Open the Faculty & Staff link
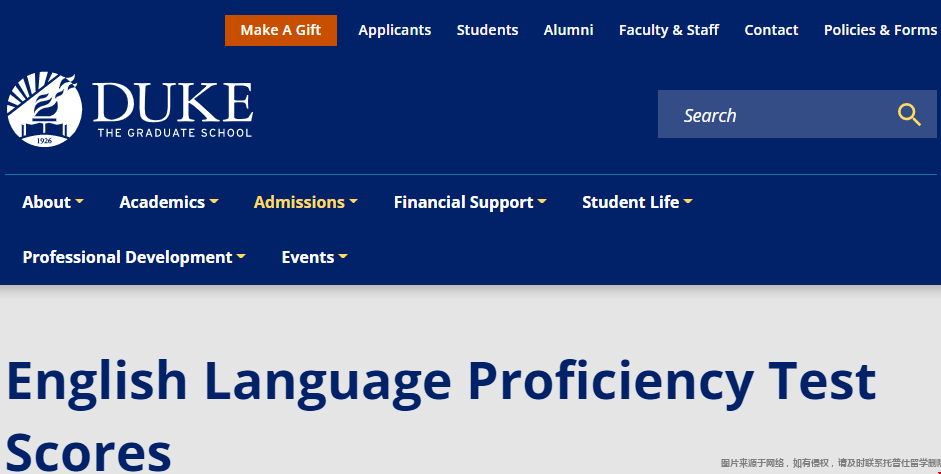Image resolution: width=941 pixels, height=474 pixels. (669, 30)
